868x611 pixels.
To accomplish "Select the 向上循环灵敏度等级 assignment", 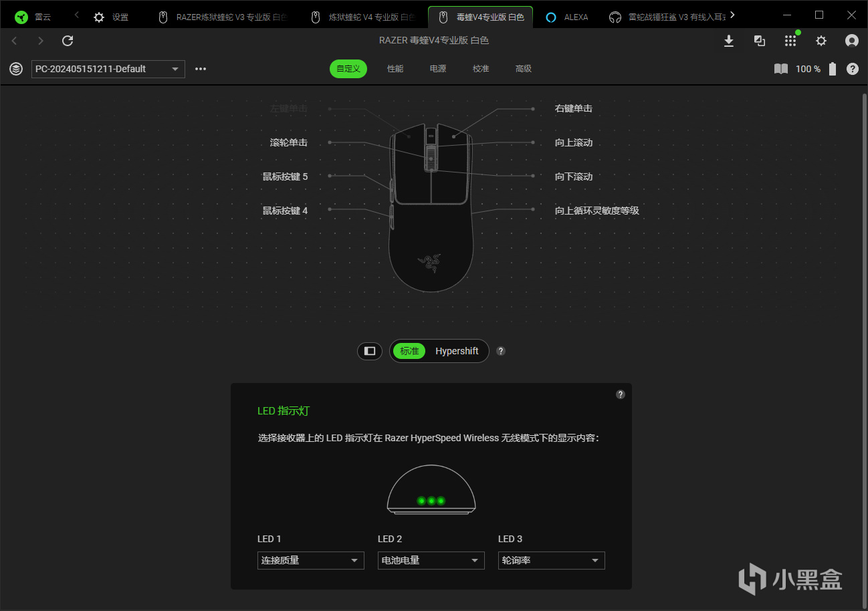I will coord(597,211).
